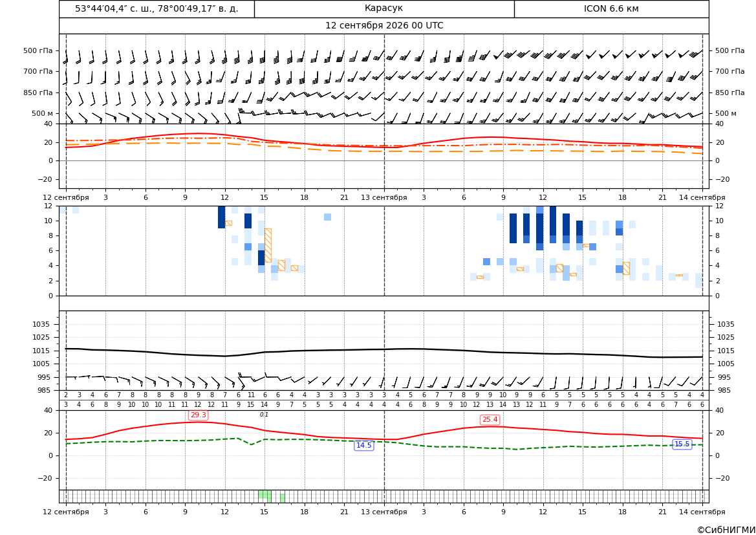
Task: Click the 12 сентября label under temperature panel
Action: pyautogui.click(x=66, y=197)
